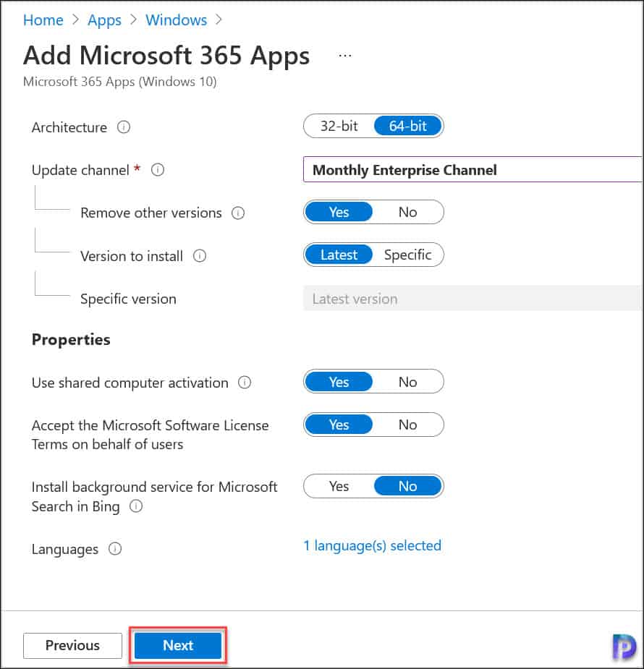This screenshot has width=644, height=669.
Task: Go to Windows breadcrumb
Action: [x=177, y=20]
